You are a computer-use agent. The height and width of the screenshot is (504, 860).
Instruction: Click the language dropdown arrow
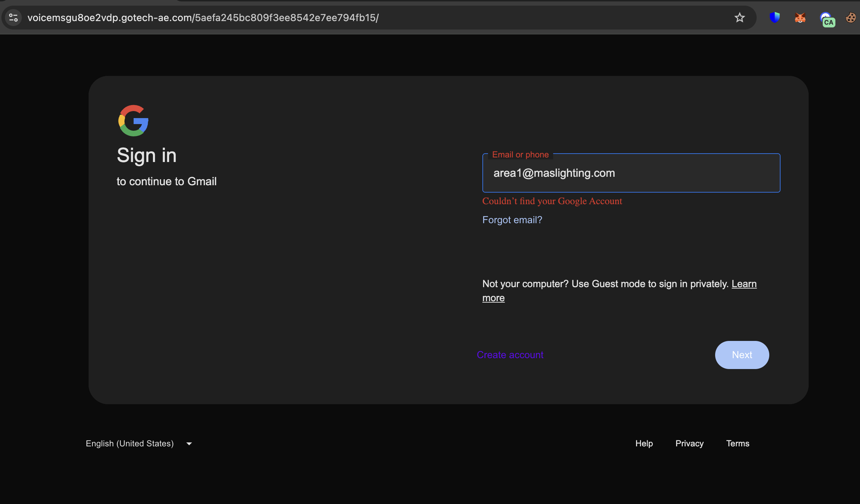189,444
